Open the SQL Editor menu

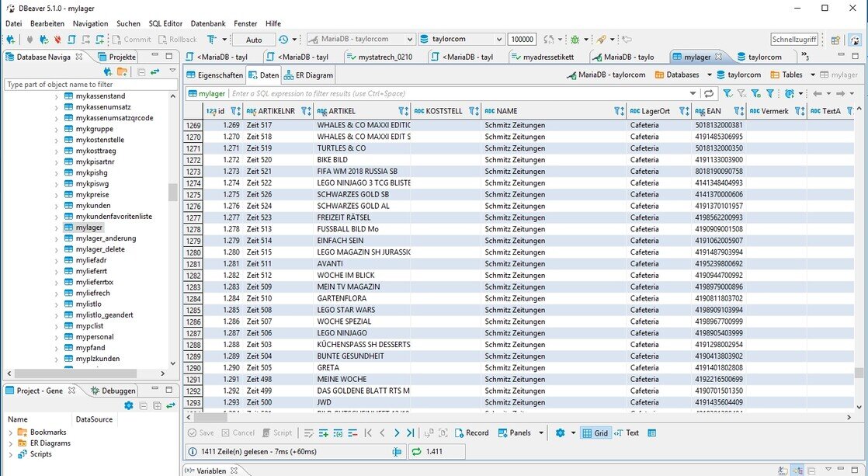click(165, 23)
